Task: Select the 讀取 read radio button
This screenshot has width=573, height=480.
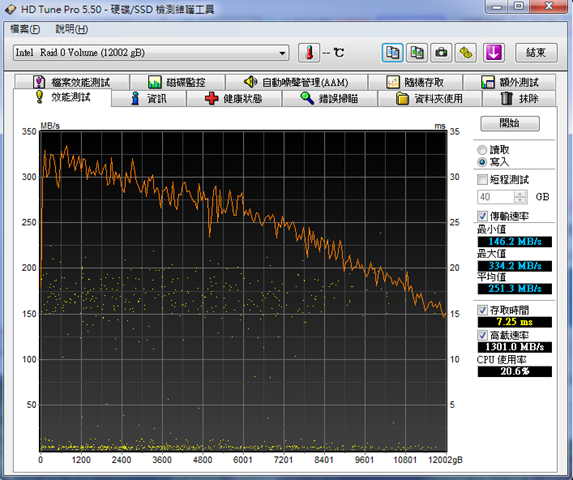Action: 482,150
